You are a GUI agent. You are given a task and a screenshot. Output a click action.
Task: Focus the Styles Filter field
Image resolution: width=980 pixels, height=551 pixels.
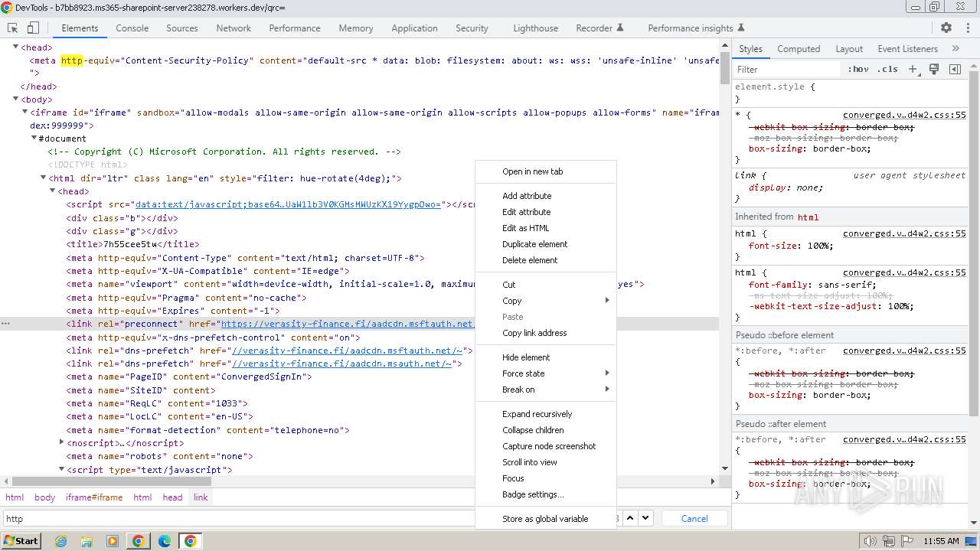click(x=787, y=69)
